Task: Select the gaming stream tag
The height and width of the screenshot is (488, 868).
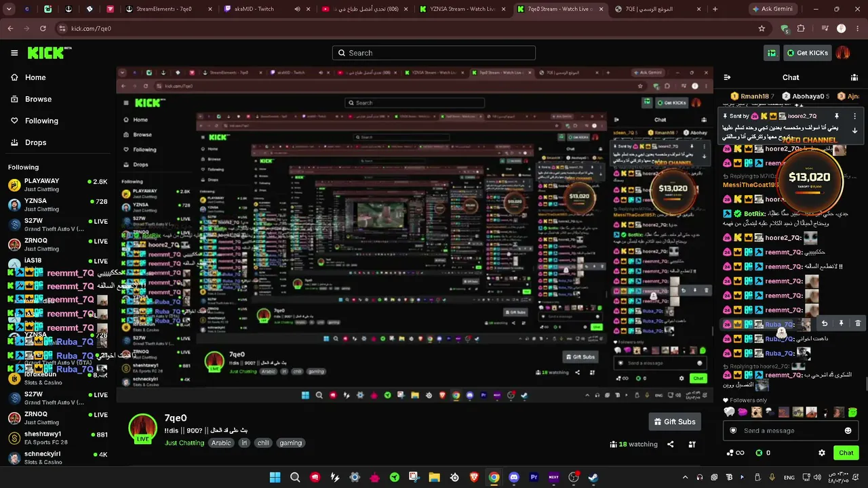Action: [x=290, y=443]
